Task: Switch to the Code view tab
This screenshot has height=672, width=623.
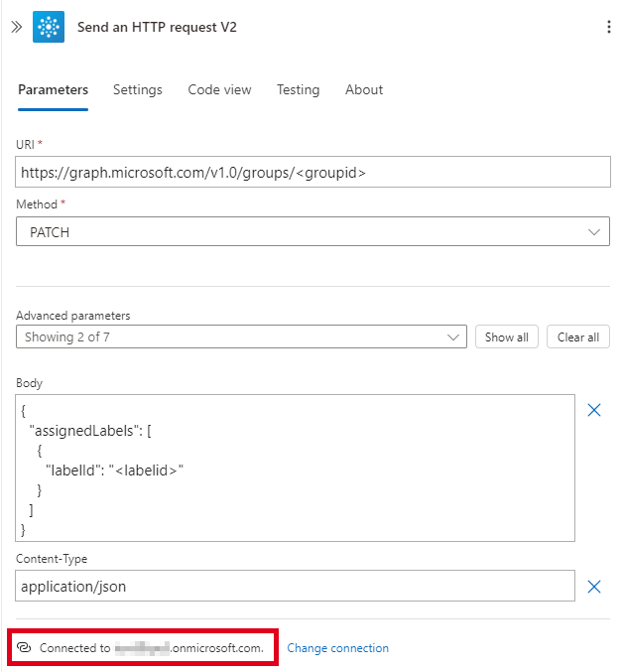Action: click(x=219, y=89)
